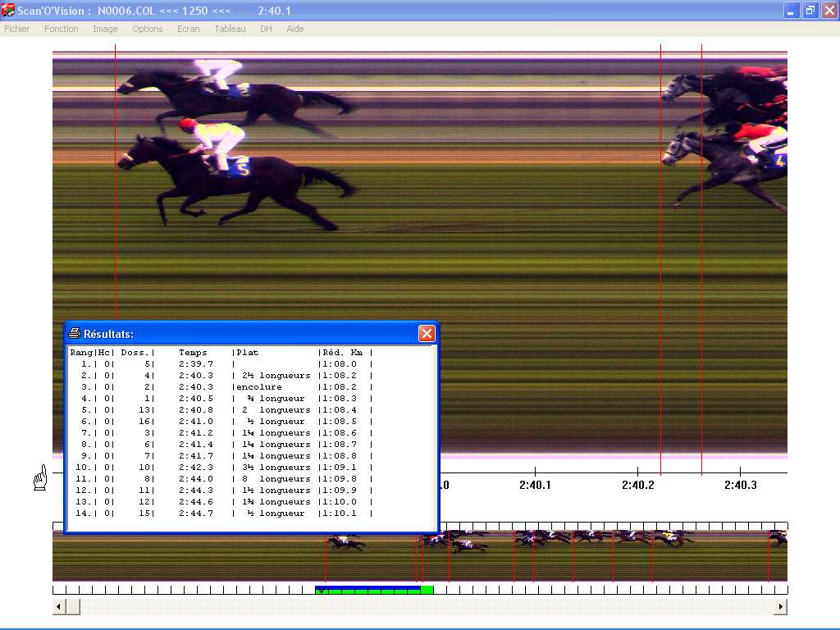
Task: Close the Résultats dialog
Action: (x=427, y=334)
